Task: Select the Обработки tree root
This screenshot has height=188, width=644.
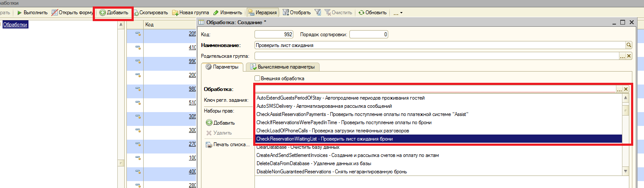Action: [15, 25]
